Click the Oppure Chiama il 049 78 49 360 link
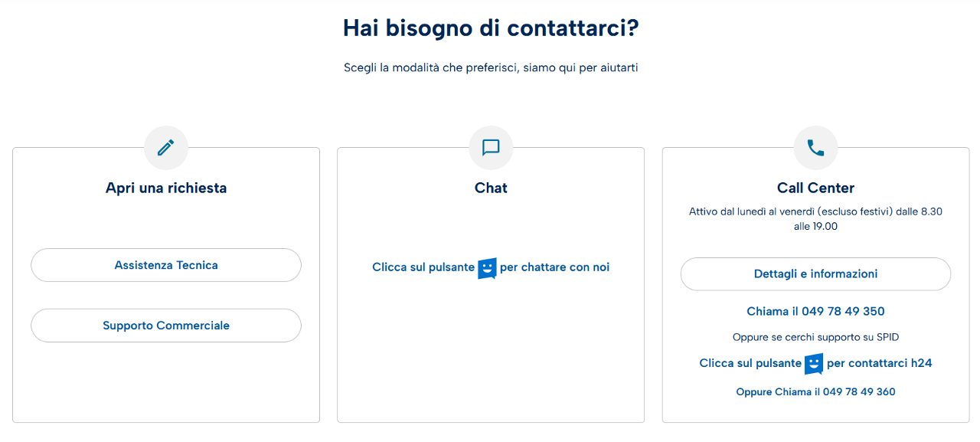 pos(815,392)
